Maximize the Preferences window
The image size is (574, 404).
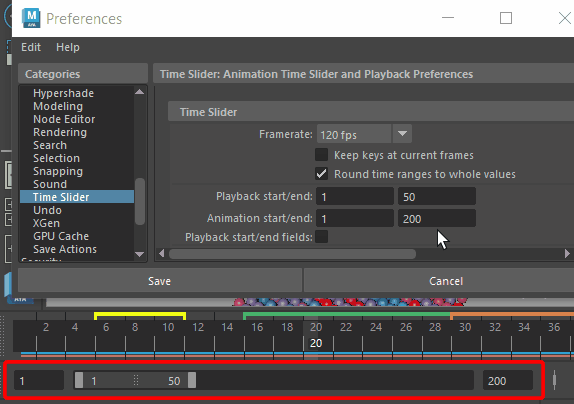pos(506,18)
